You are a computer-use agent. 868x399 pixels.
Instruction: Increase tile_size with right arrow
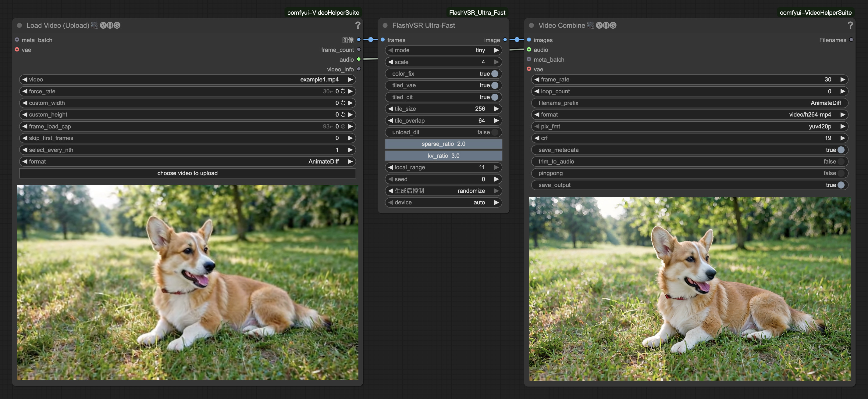click(x=496, y=109)
